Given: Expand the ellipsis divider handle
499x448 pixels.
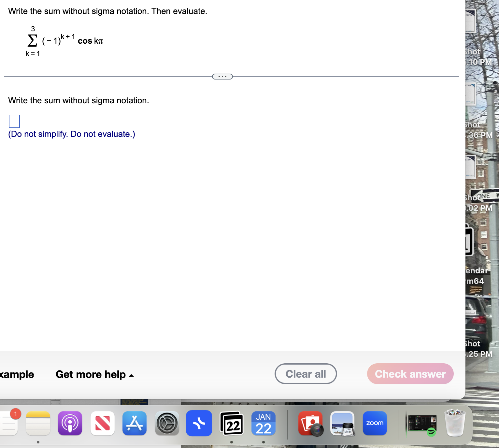Looking at the screenshot, I should (x=222, y=77).
